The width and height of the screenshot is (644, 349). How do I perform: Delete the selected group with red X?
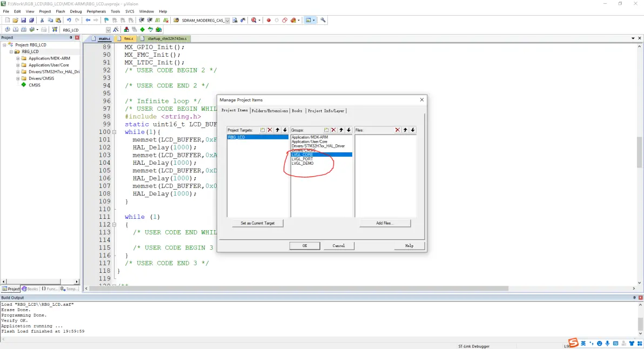coord(334,130)
